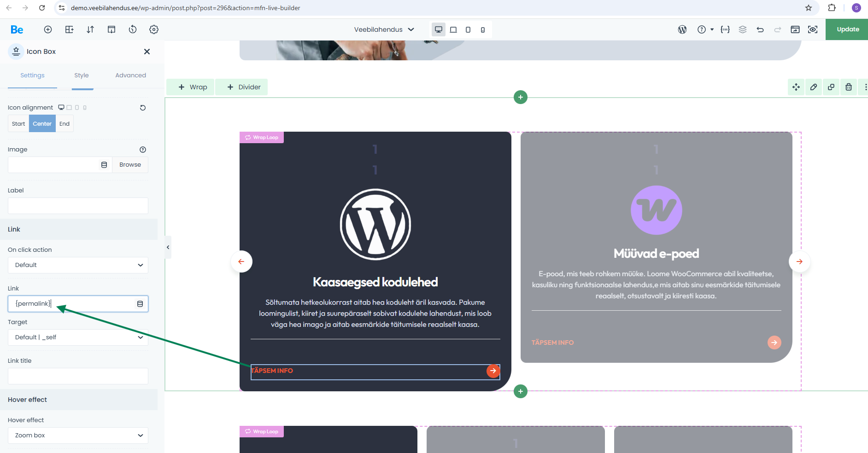Open the navigator layers icon

click(743, 29)
